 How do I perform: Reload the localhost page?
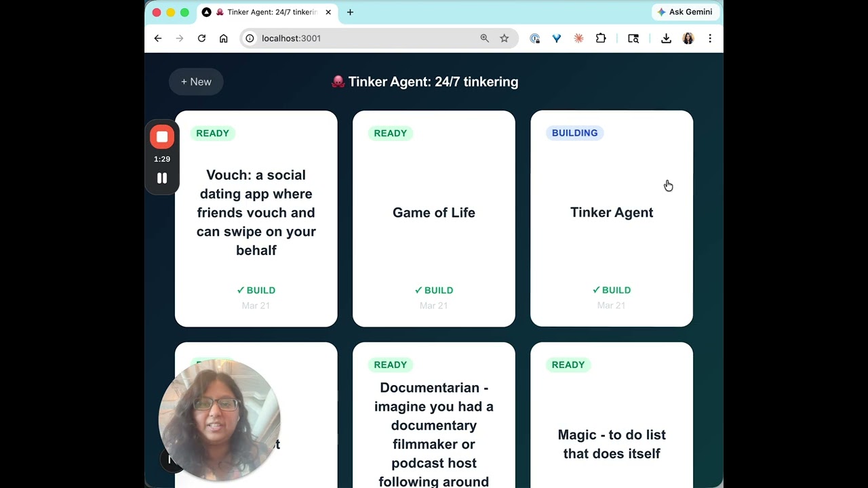201,39
